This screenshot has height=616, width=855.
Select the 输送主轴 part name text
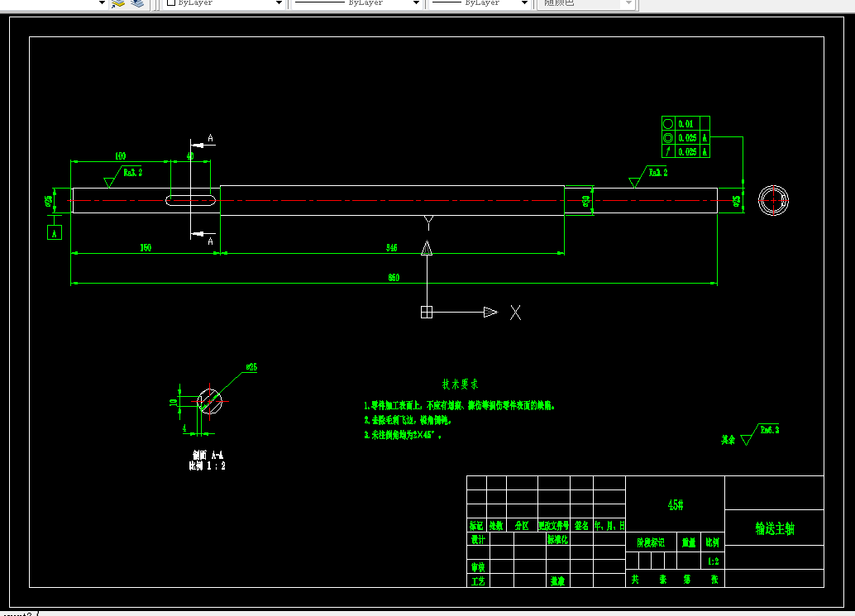pos(775,528)
